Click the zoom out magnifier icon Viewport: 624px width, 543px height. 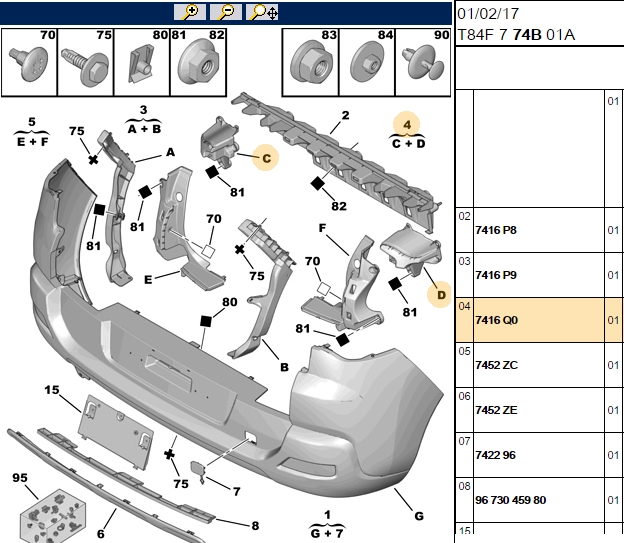tap(226, 12)
